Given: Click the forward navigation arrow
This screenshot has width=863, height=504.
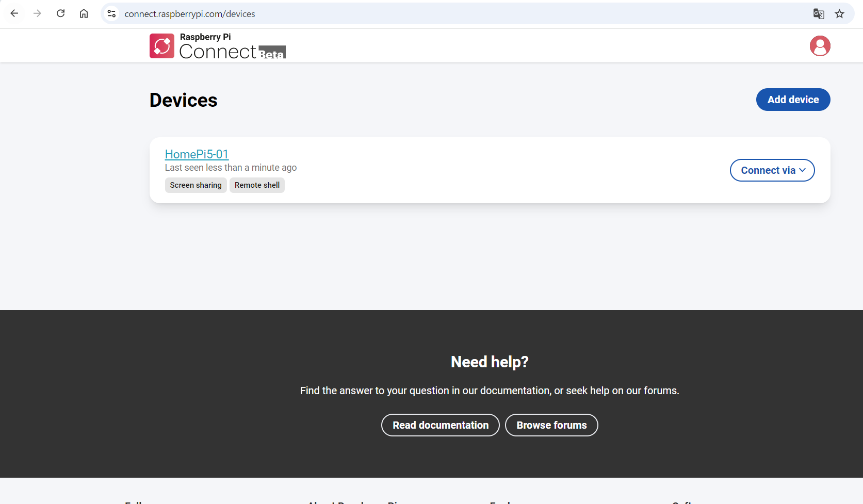Looking at the screenshot, I should click(x=37, y=13).
